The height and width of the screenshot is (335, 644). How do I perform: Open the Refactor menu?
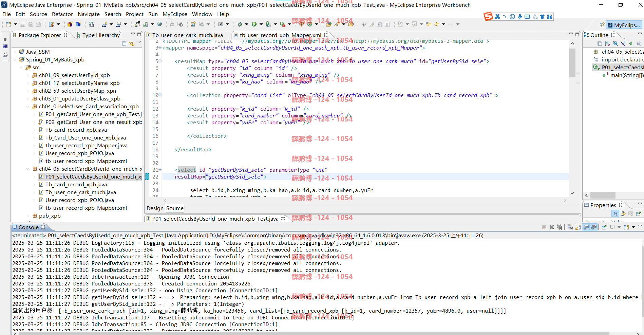62,14
